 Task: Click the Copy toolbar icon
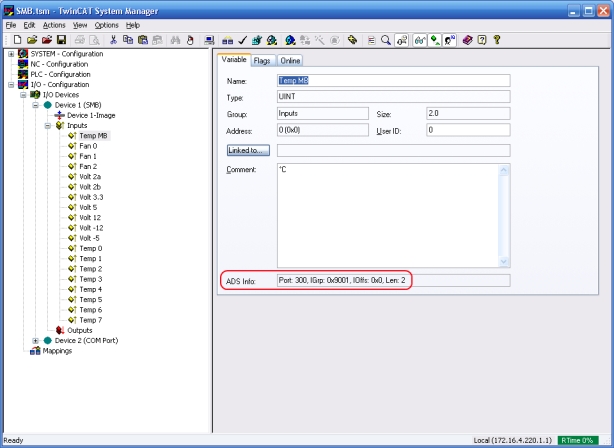128,40
